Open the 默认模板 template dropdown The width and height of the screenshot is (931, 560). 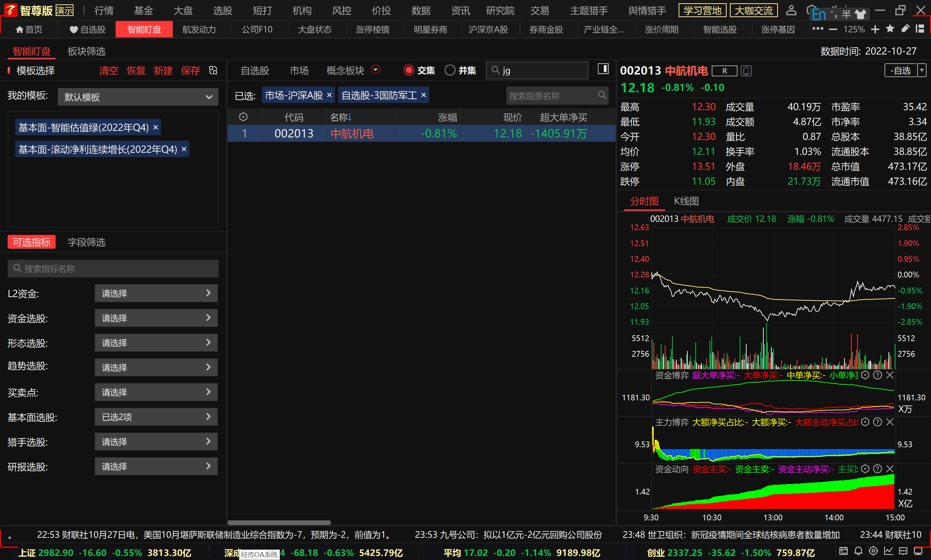tap(138, 97)
